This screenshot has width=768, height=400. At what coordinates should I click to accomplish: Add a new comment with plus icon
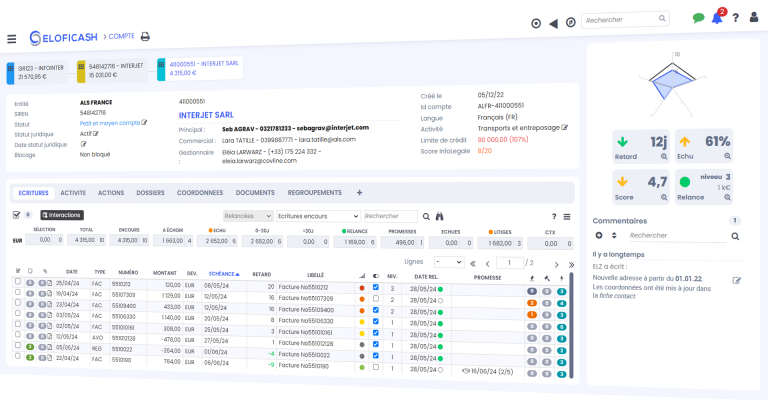(x=599, y=235)
